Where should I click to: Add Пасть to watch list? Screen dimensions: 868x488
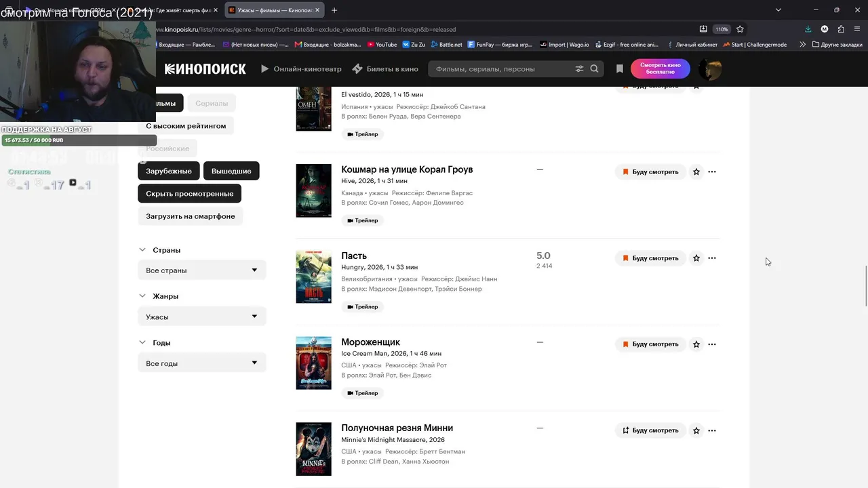pos(651,258)
